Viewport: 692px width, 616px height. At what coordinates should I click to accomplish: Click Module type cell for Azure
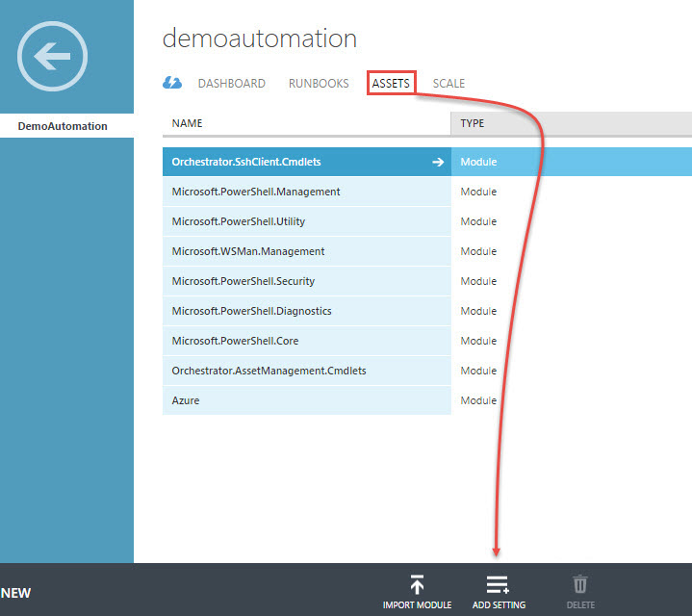pos(478,400)
